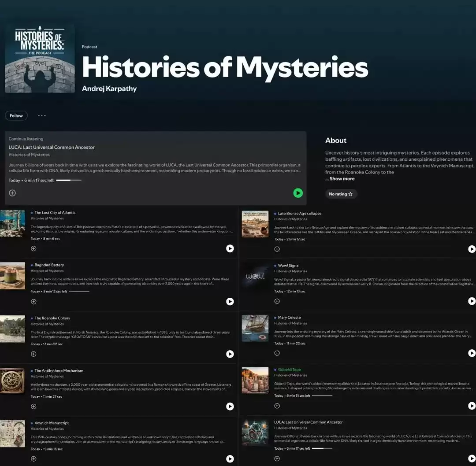Add The Antikythera Mechanism episode with plus icon
This screenshot has width=476, height=466.
[33, 407]
